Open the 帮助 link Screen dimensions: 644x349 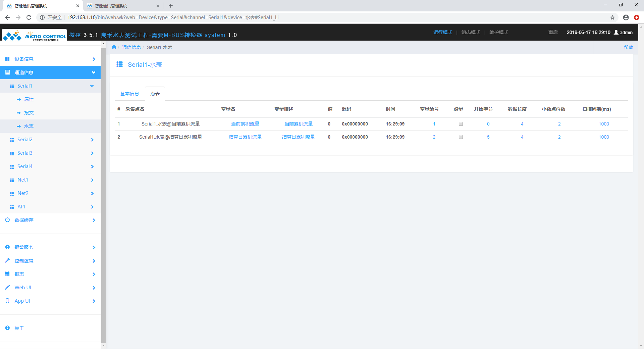tap(629, 47)
